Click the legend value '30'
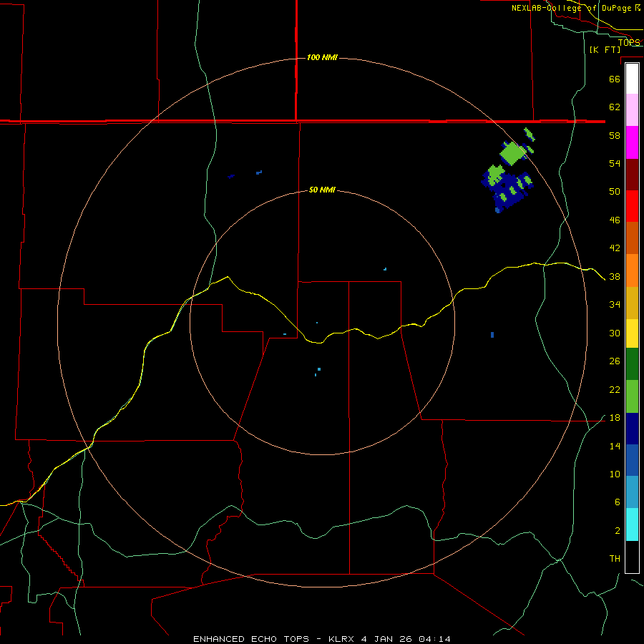Viewport: 644px width, 644px height. tap(615, 333)
